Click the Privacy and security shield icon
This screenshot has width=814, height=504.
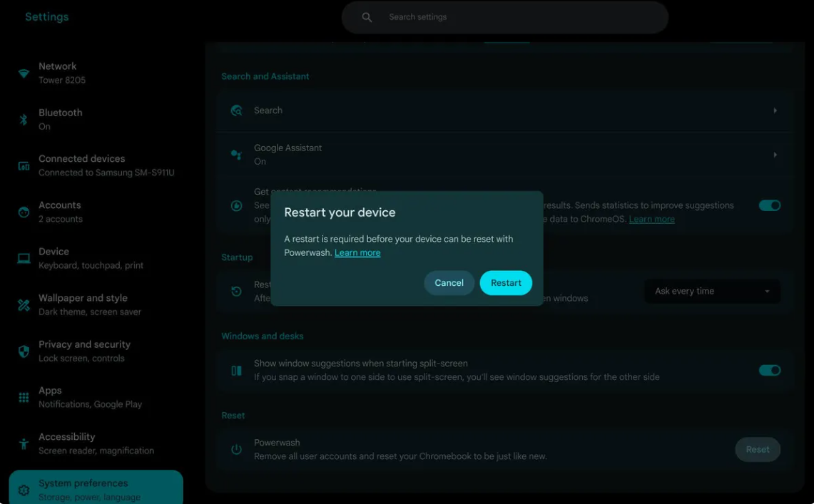(24, 351)
